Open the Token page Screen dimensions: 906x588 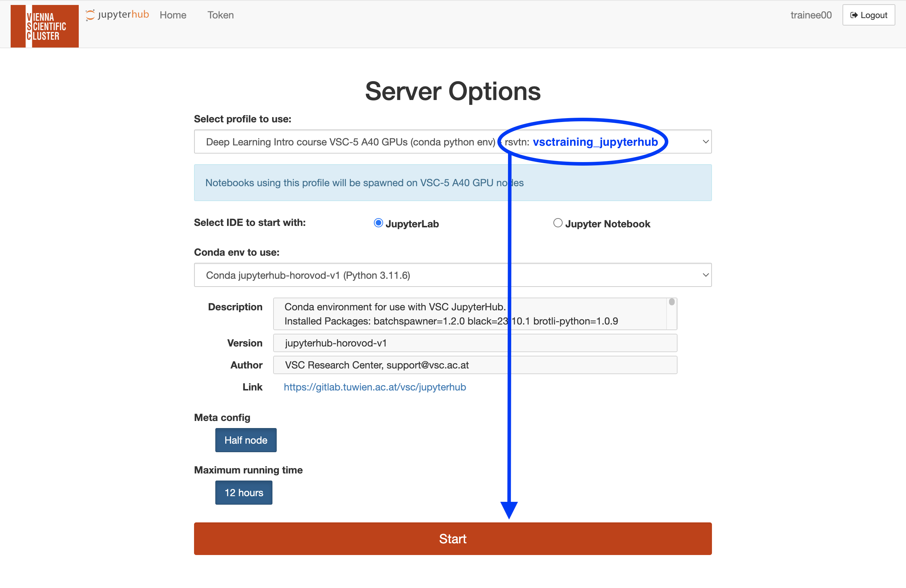[x=220, y=15]
